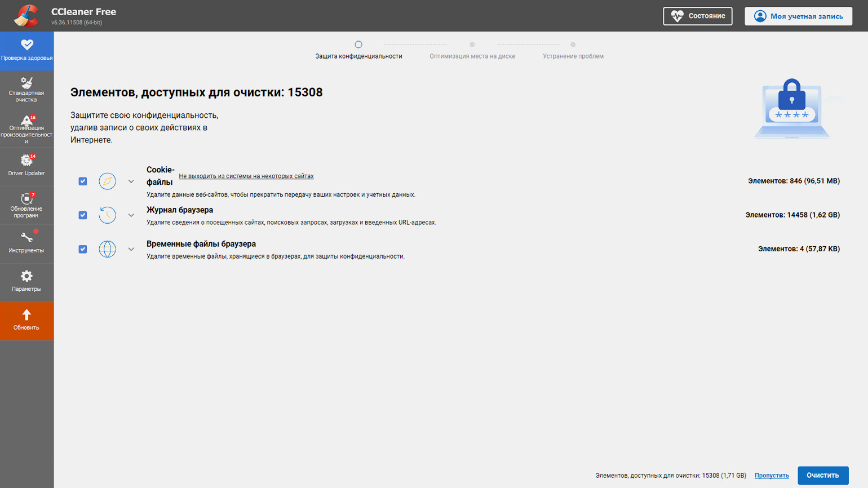Open Инструменты wrench icon
Viewport: 868px width, 488px height.
26,238
